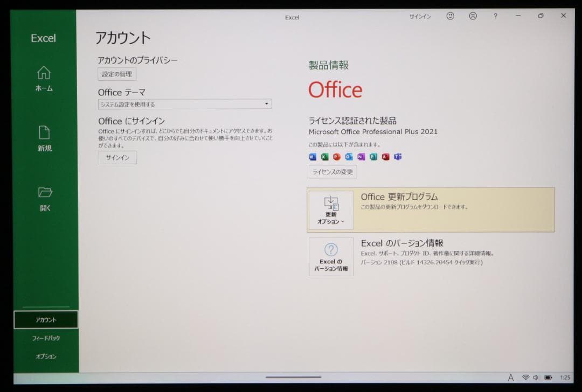Click the smiley feedback icon in the title bar
Screen dimensions: 582x392
point(450,17)
